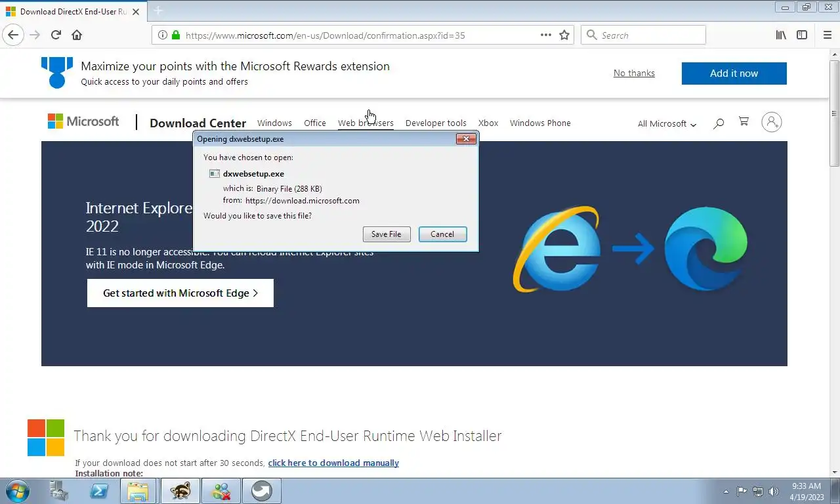The width and height of the screenshot is (840, 504).
Task: Click the account sign-in avatar icon
Action: tap(772, 122)
